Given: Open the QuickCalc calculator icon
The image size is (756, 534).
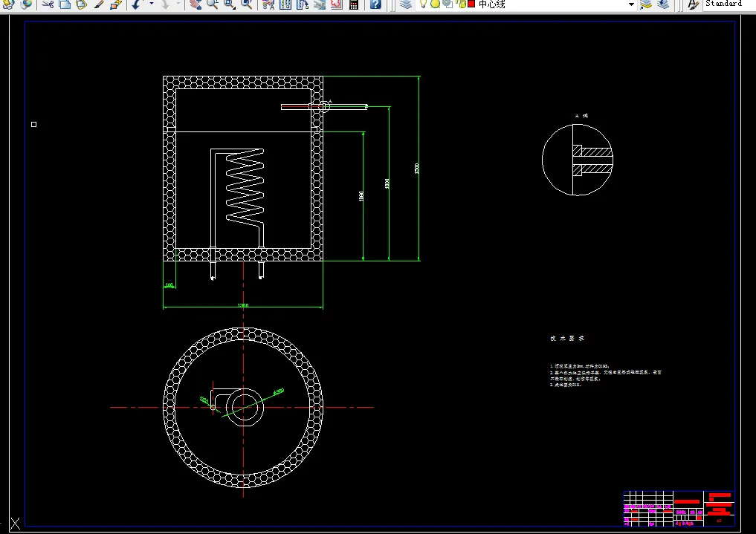Looking at the screenshot, I should [353, 4].
